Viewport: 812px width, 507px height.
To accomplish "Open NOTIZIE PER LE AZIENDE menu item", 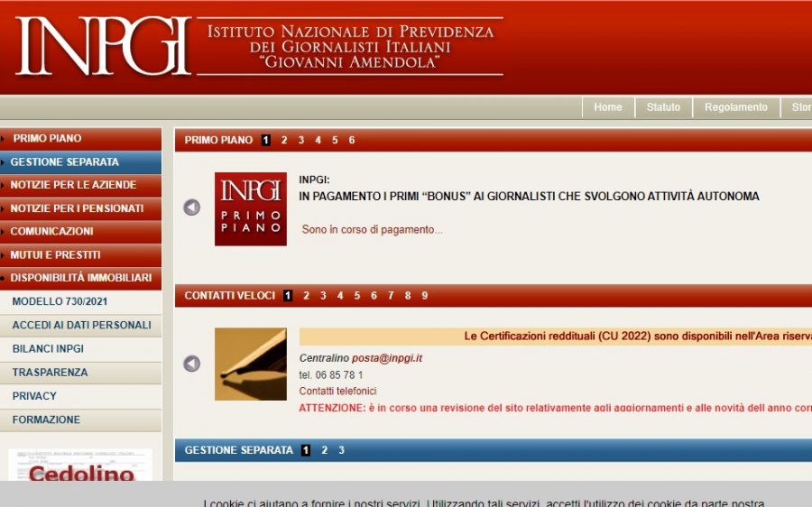I will (x=81, y=185).
